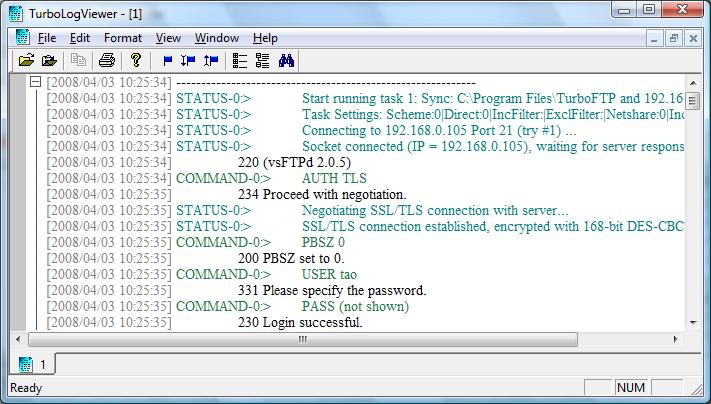Close the inner document window
Viewport: 711px width, 404px height.
pos(693,39)
